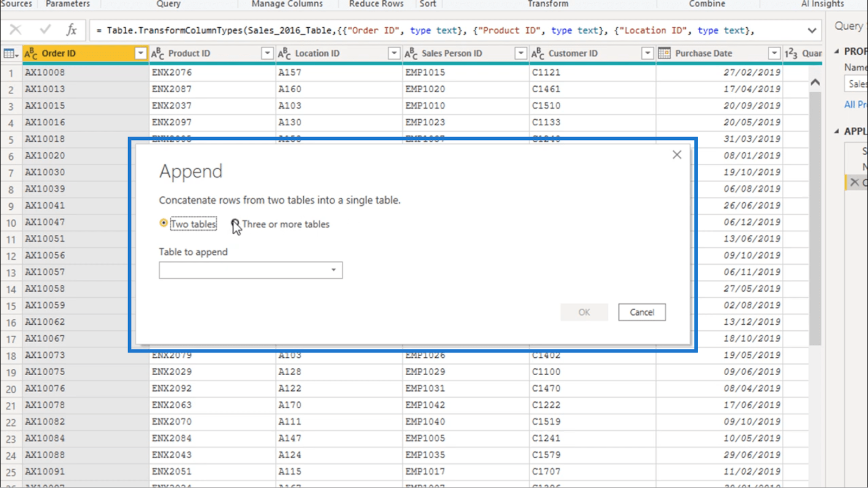Click date cell 09/06/2019
Screen dimensions: 868x488
click(x=719, y=372)
